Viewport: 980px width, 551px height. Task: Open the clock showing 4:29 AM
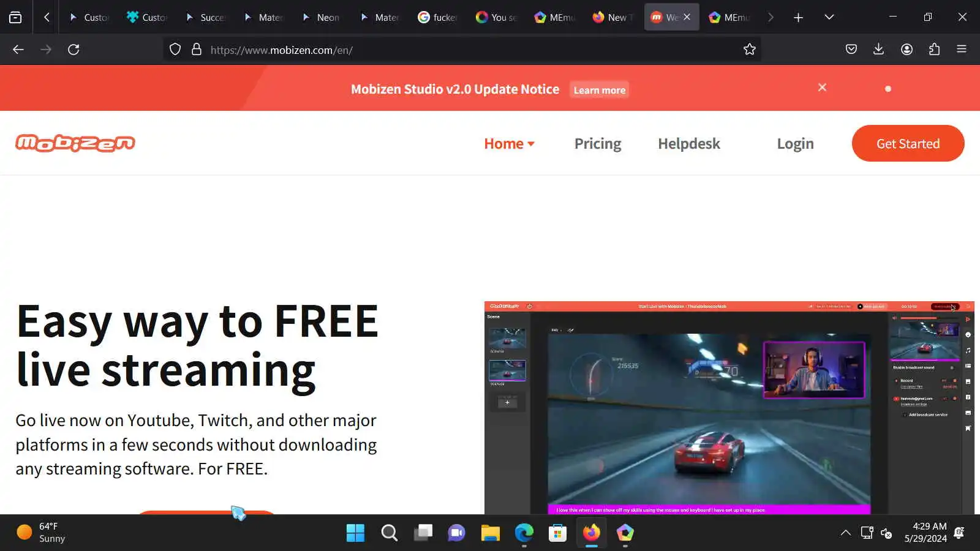(925, 533)
